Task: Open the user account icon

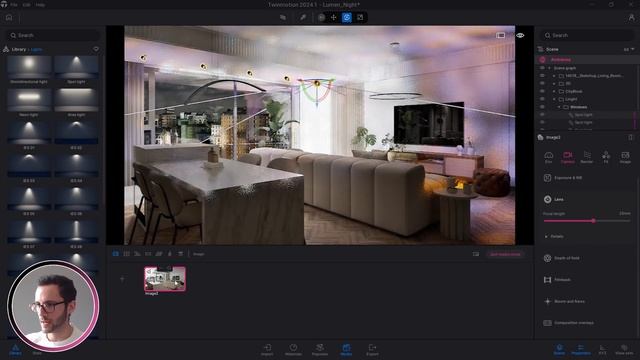Action: [631, 18]
